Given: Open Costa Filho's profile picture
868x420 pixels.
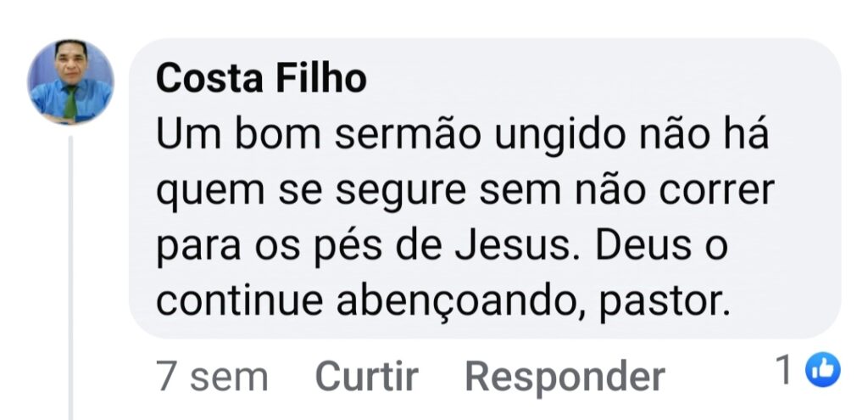Looking at the screenshot, I should point(70,81).
